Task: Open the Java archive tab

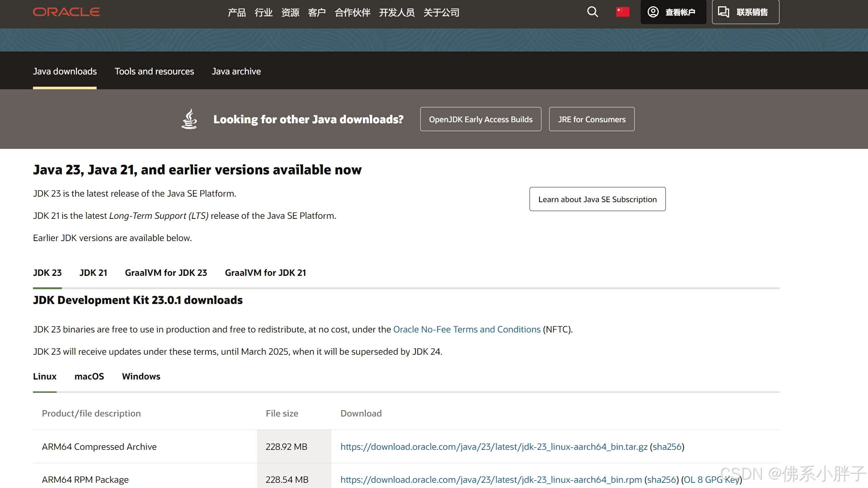Action: [x=236, y=71]
